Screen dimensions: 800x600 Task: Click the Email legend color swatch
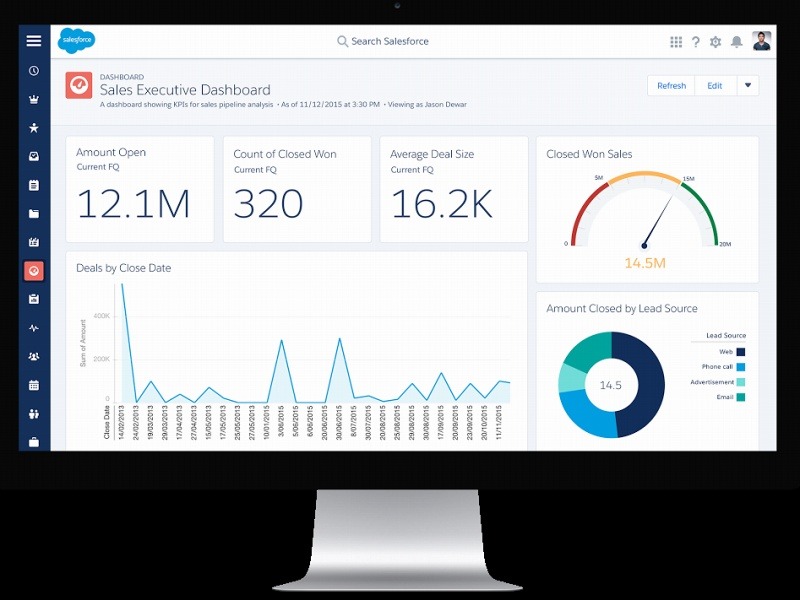coord(741,397)
